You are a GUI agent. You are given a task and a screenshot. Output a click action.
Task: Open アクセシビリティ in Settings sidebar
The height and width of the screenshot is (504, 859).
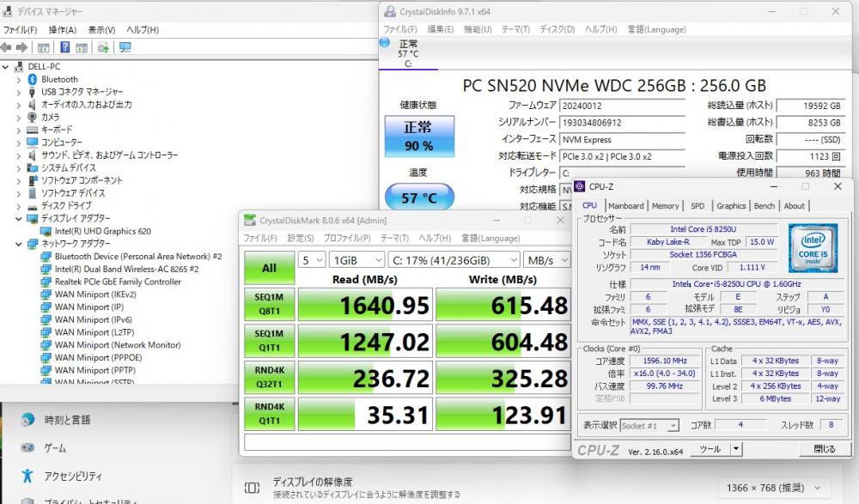(x=73, y=476)
